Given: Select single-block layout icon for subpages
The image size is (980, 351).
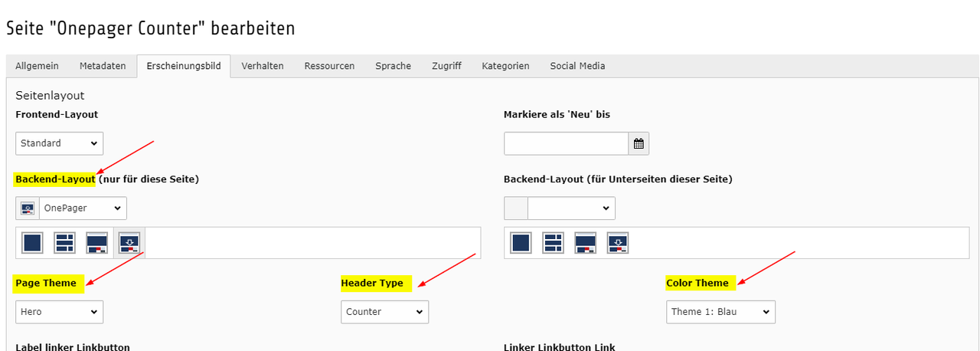Looking at the screenshot, I should (x=521, y=243).
